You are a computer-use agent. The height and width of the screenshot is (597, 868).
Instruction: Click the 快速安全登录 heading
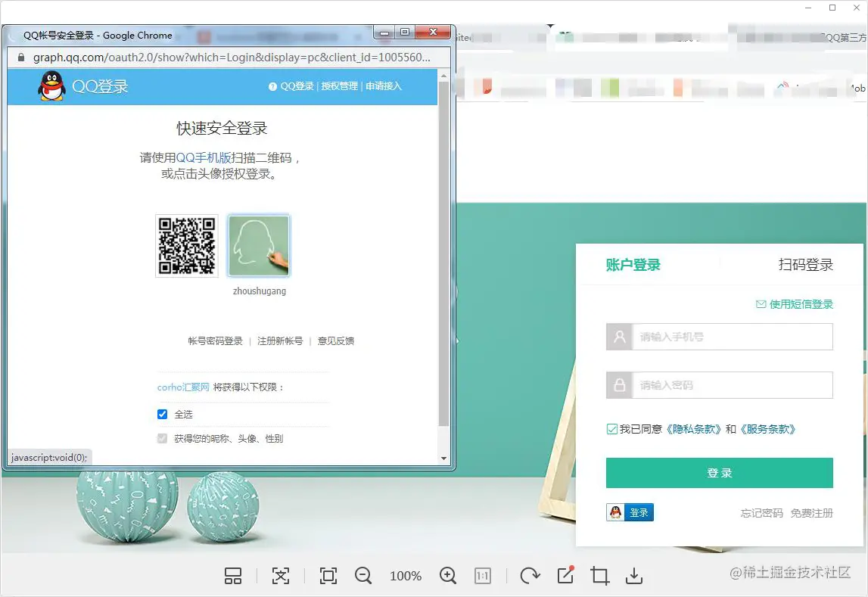pos(222,129)
